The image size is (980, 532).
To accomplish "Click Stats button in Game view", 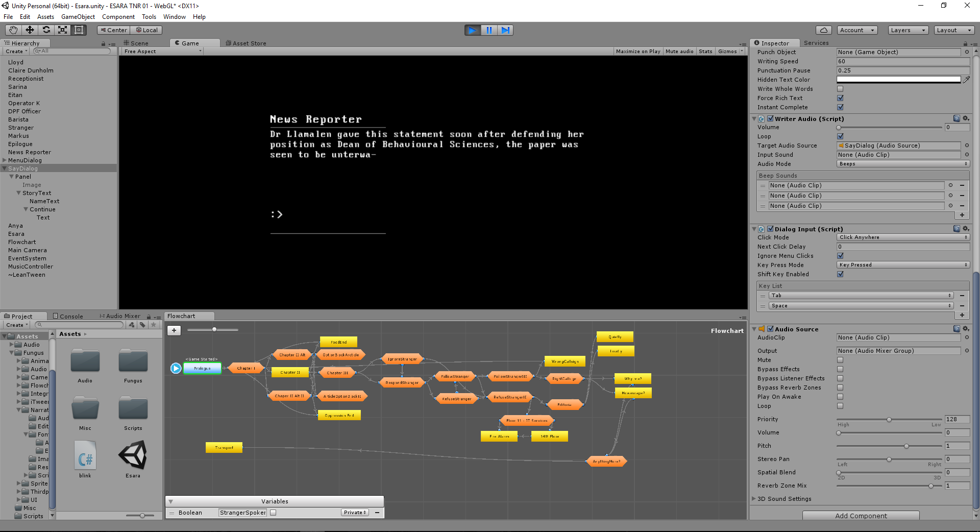I will [705, 51].
